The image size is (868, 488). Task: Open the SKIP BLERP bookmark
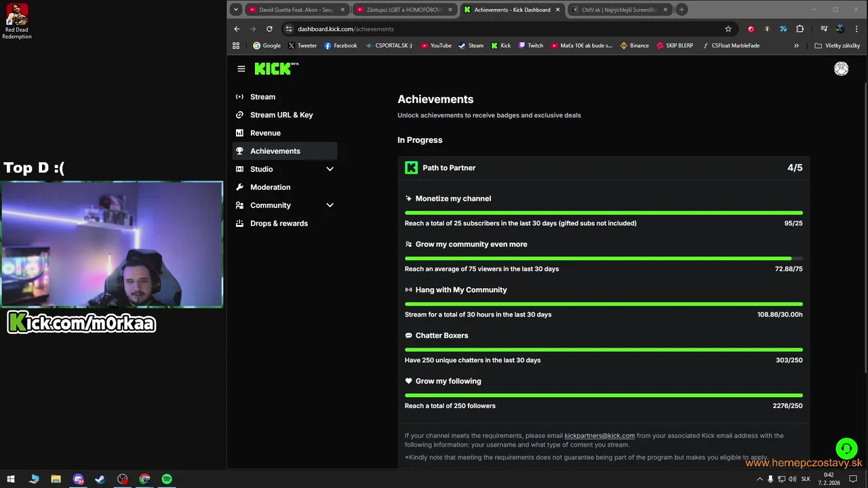pos(674,46)
